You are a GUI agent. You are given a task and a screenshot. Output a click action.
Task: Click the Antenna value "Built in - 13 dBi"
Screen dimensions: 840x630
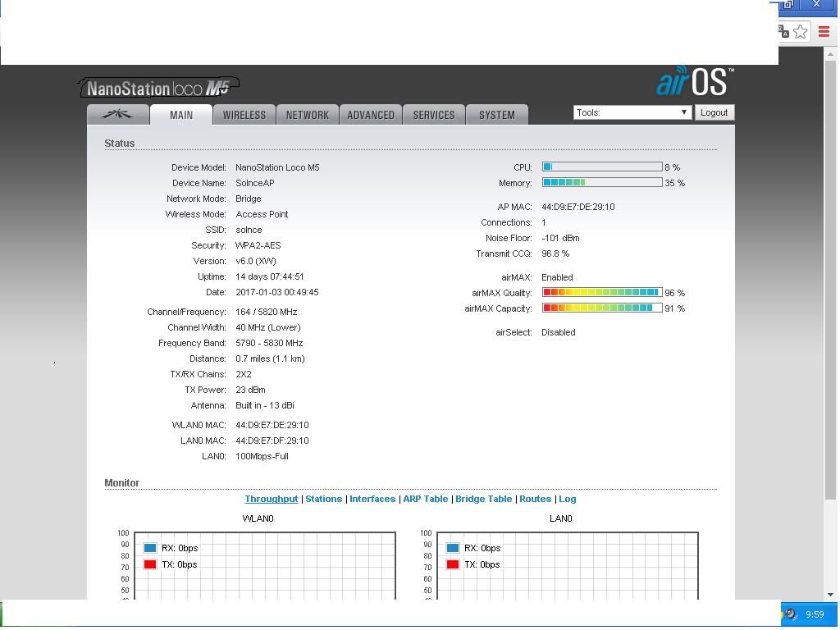pos(265,405)
